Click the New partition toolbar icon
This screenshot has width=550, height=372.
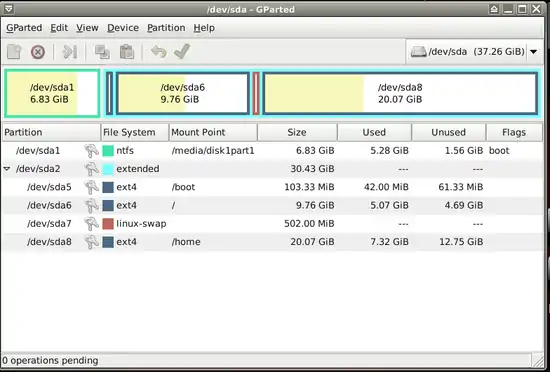pyautogui.click(x=14, y=52)
